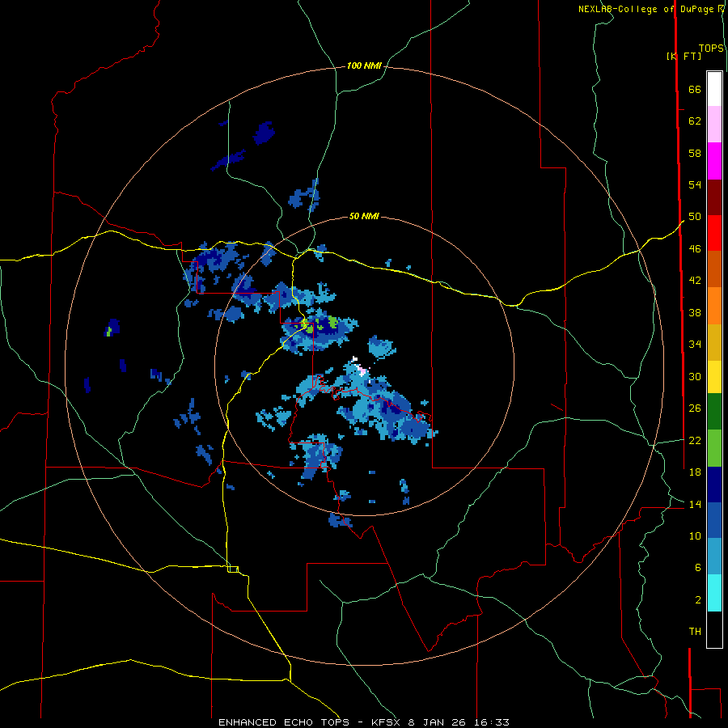Click the 'NEXLAB-College of DuPage' credit text
Viewport: 728px width, 728px height.
647,9
